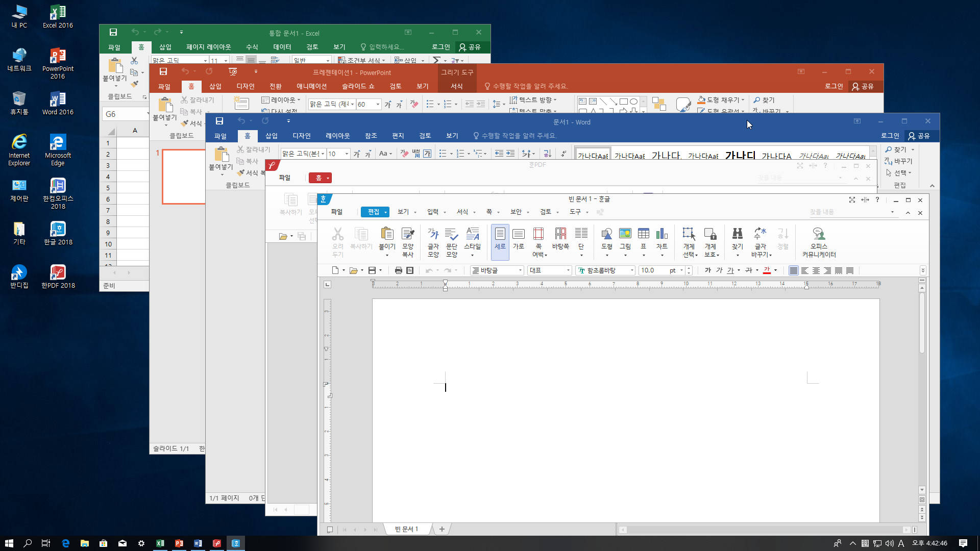Open the 파일 menu in Hangul

tap(336, 212)
